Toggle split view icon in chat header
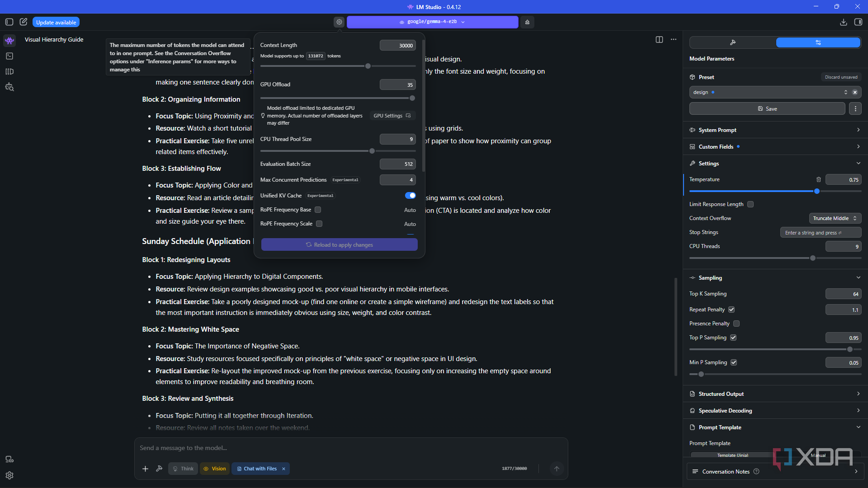Image resolution: width=868 pixels, height=488 pixels. click(659, 40)
